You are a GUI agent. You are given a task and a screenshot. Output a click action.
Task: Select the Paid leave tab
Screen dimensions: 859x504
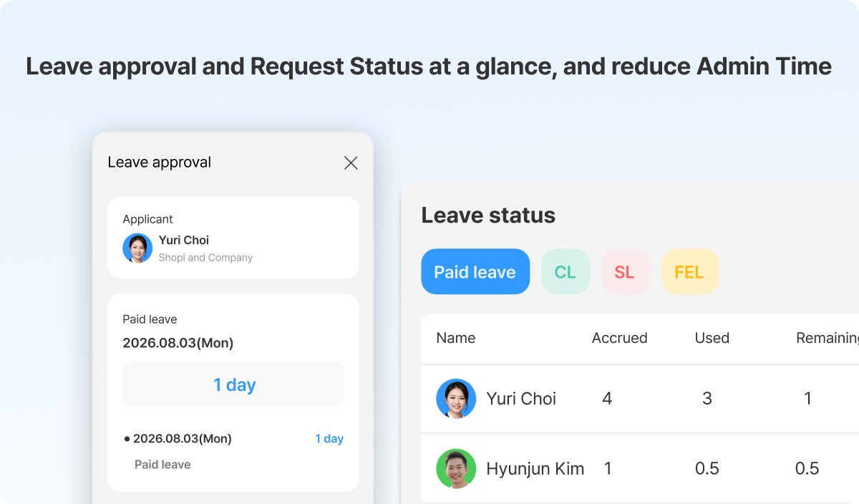point(475,272)
